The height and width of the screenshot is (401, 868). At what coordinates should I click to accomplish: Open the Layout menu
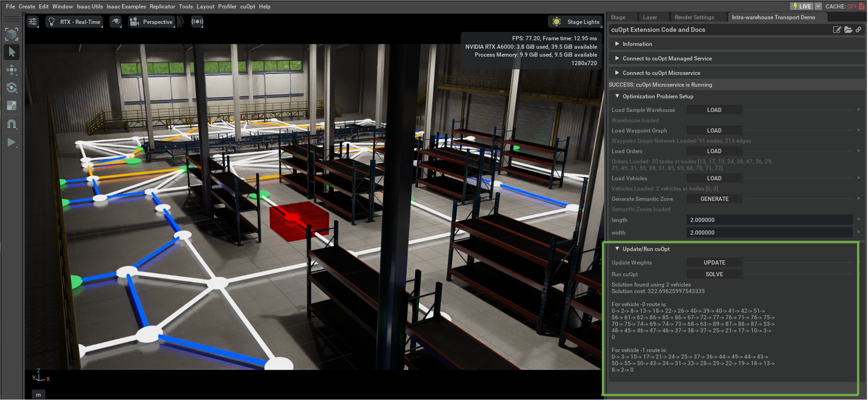point(205,6)
